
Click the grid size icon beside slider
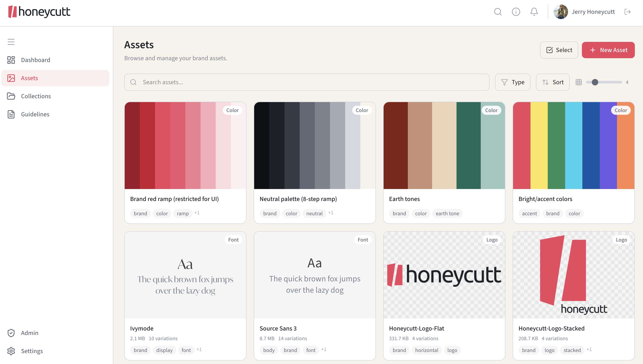578,82
